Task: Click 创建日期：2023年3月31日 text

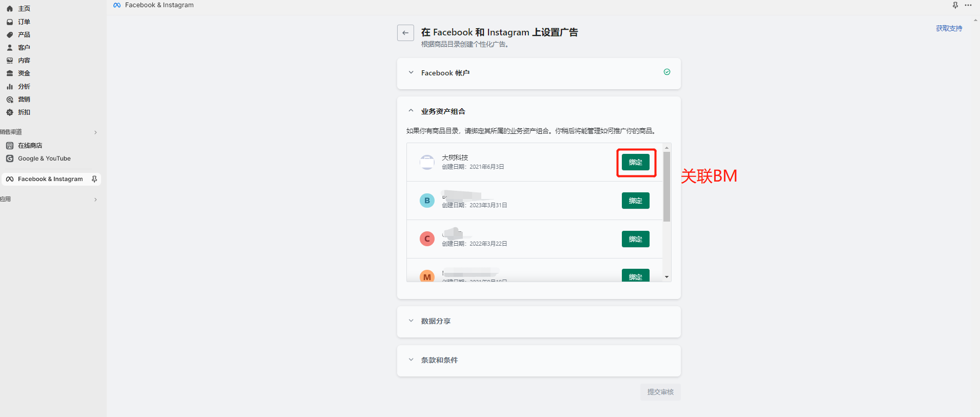Action: (x=475, y=205)
